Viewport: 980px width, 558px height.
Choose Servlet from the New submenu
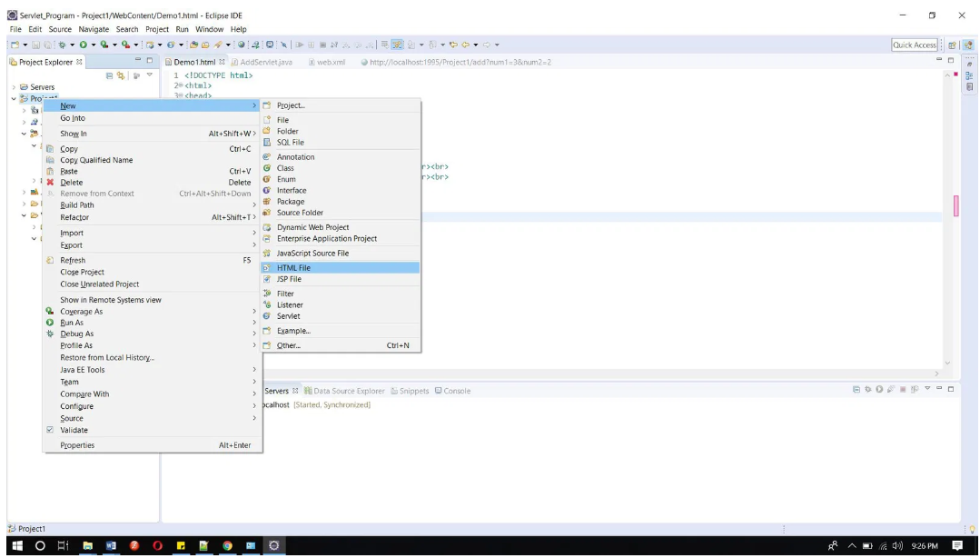click(x=288, y=316)
